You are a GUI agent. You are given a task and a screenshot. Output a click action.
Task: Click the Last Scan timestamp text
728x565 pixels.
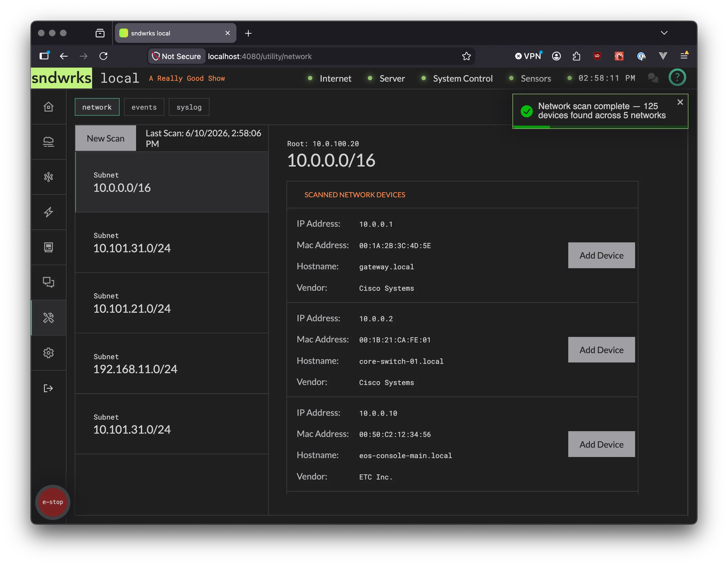click(203, 138)
